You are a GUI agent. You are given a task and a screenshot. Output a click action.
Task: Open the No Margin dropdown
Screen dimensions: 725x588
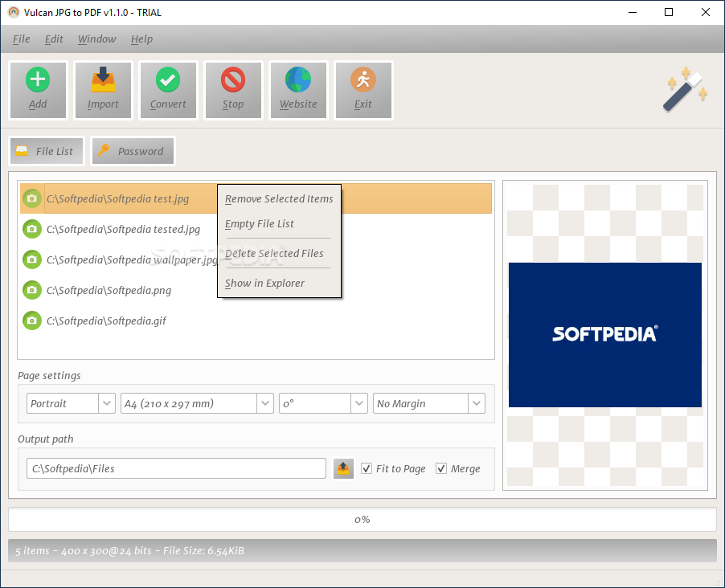click(x=429, y=403)
